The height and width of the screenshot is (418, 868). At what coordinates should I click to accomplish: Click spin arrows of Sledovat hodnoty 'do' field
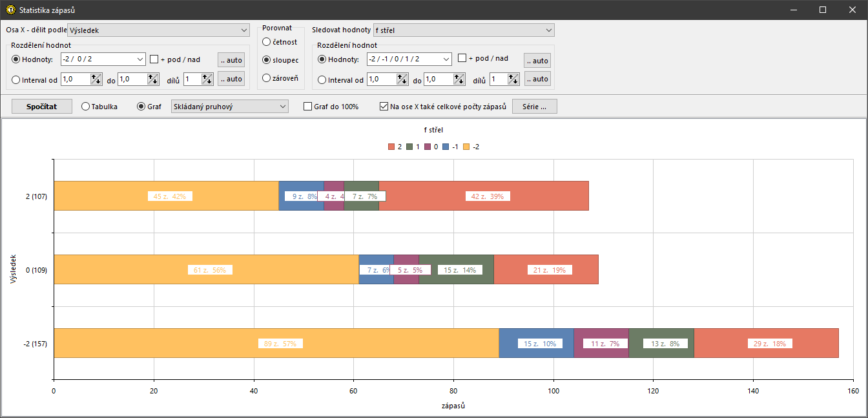coord(459,79)
